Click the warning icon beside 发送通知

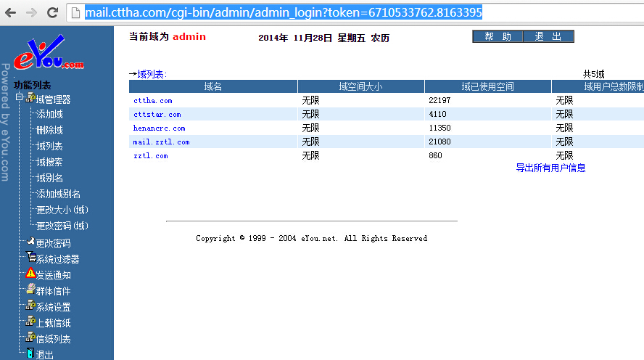[30, 274]
